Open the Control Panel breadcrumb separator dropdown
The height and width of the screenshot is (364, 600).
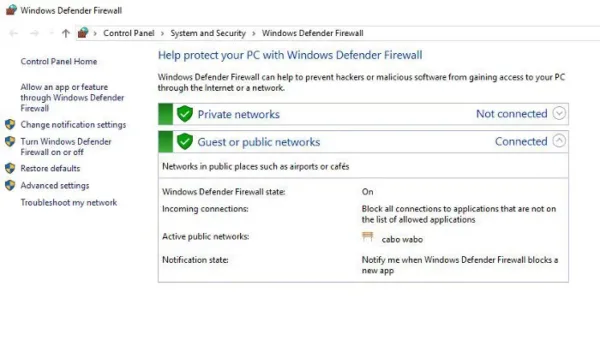point(162,34)
